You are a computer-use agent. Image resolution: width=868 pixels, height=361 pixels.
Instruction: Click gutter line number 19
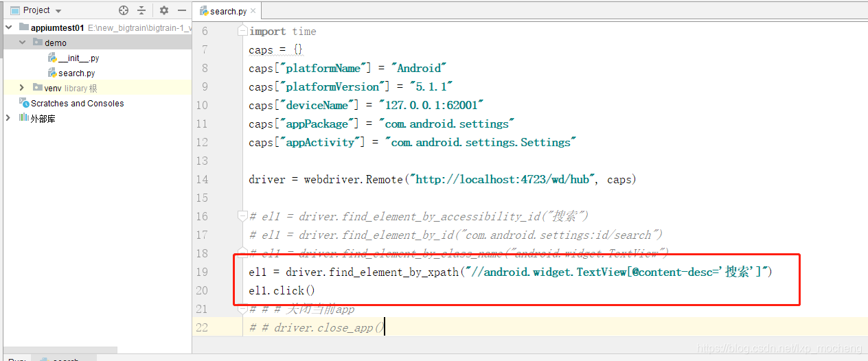click(201, 272)
